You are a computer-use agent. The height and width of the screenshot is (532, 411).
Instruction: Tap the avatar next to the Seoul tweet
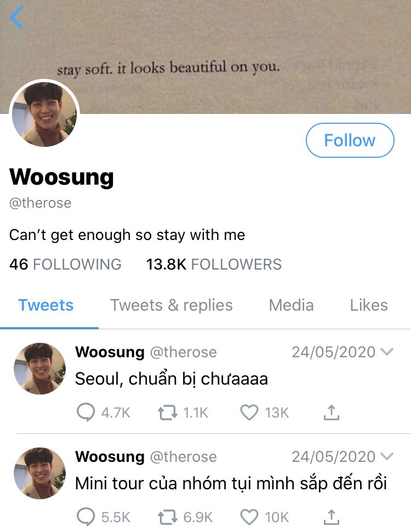pyautogui.click(x=39, y=369)
